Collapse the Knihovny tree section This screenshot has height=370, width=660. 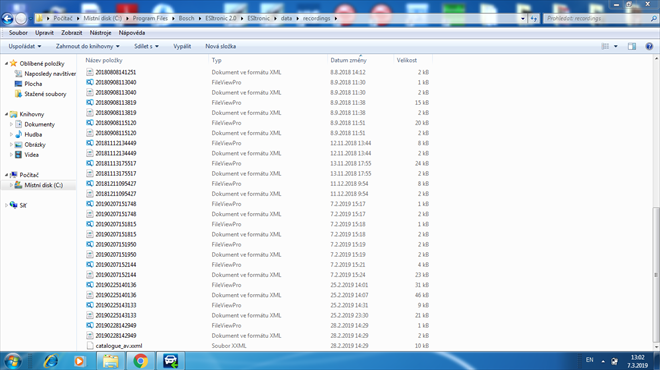click(x=6, y=114)
